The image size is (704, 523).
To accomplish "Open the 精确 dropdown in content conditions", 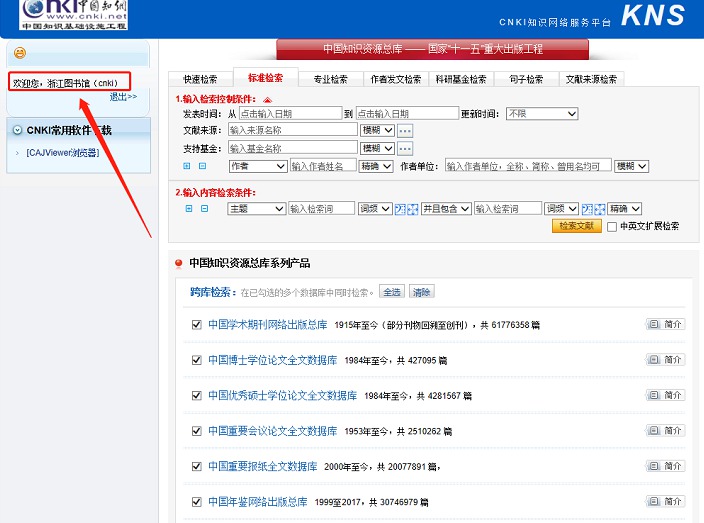I will (625, 209).
